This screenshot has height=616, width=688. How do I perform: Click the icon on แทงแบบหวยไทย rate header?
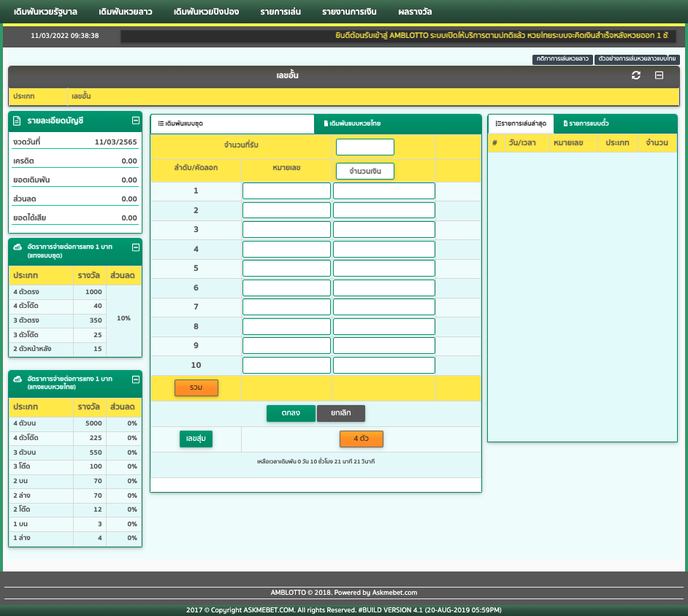[x=18, y=380]
